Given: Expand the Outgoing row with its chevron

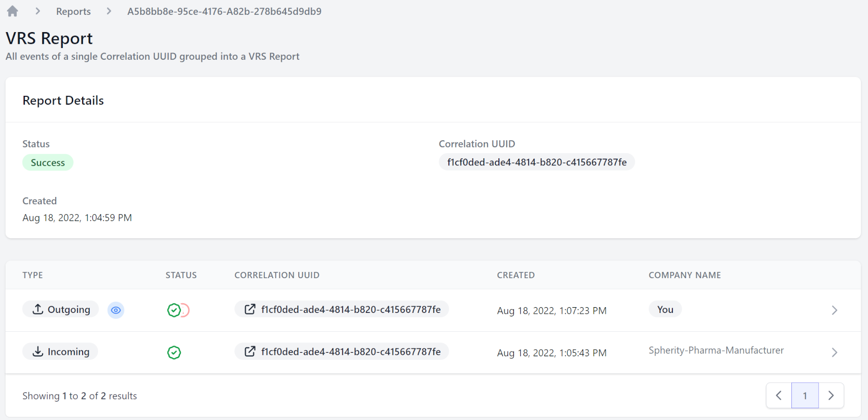Looking at the screenshot, I should (834, 310).
